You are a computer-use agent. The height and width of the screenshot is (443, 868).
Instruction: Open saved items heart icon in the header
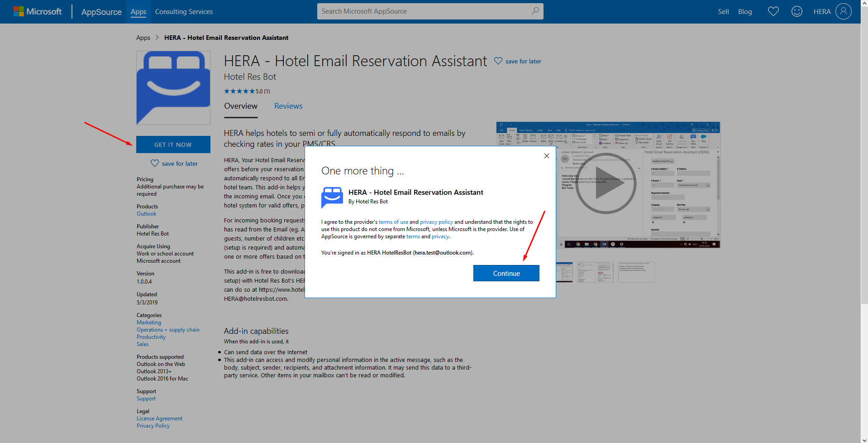pyautogui.click(x=773, y=11)
